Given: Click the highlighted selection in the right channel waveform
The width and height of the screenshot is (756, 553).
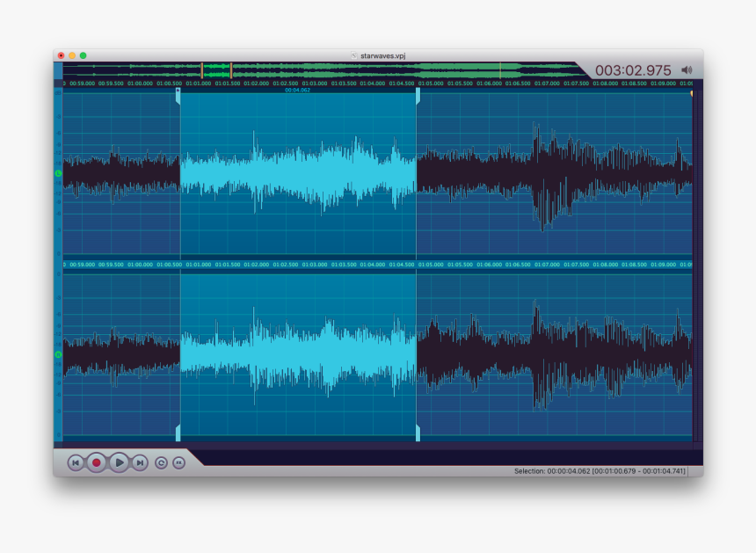Looking at the screenshot, I should 298,355.
